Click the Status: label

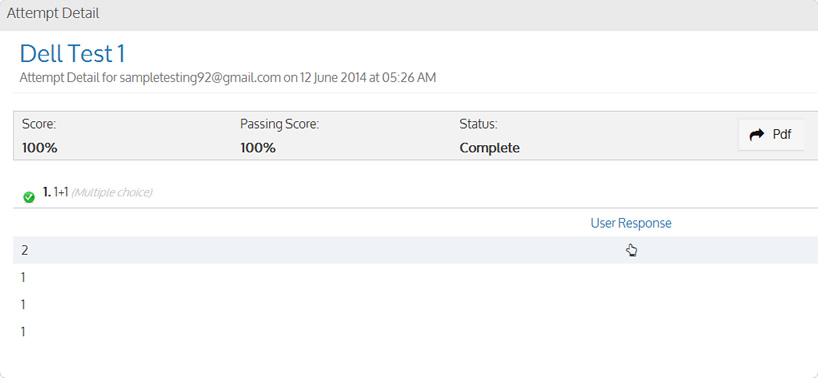[x=478, y=124]
